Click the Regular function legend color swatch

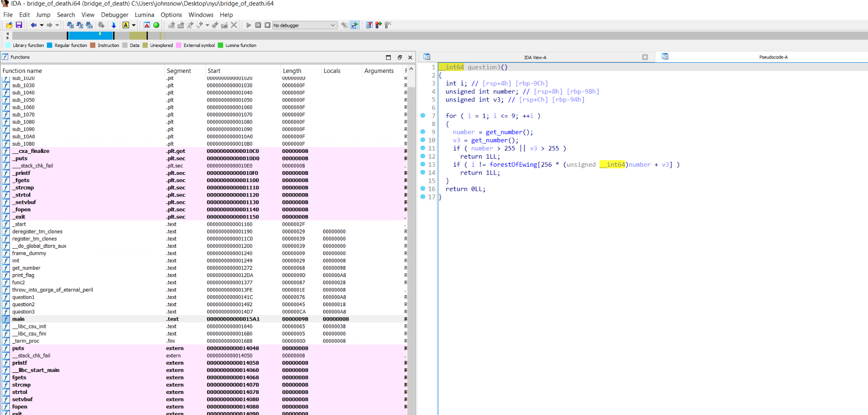(x=49, y=46)
